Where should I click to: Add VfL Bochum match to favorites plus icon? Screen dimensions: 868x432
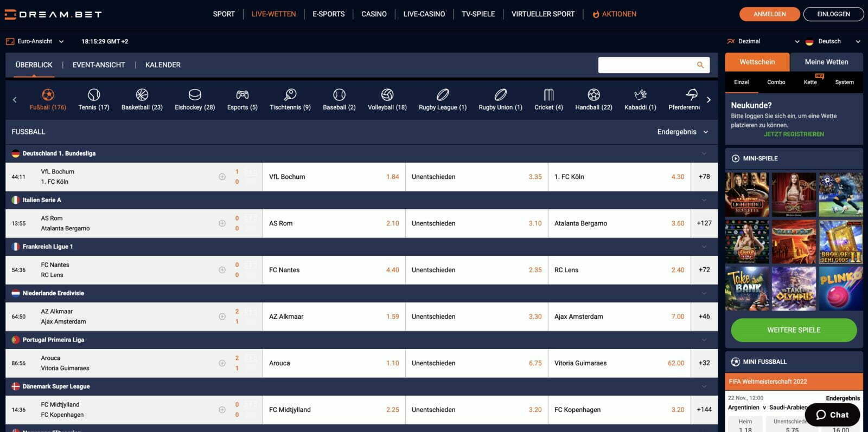click(222, 177)
